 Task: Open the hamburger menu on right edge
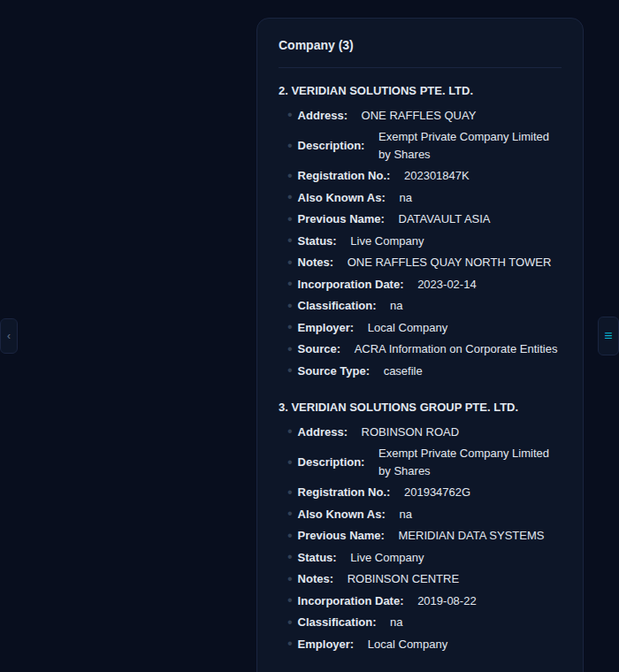pos(608,336)
